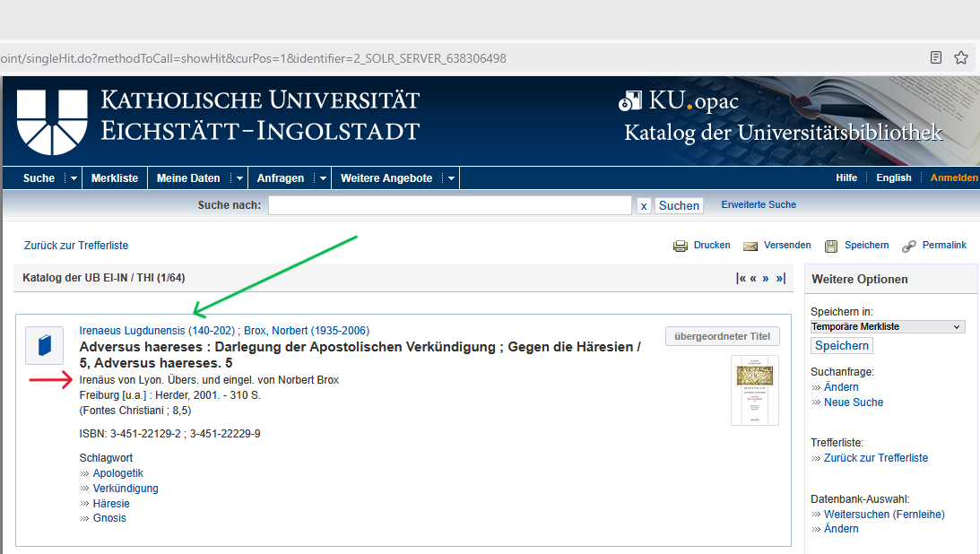980x554 pixels.
Task: Go to previous hit with « icon
Action: tap(753, 279)
